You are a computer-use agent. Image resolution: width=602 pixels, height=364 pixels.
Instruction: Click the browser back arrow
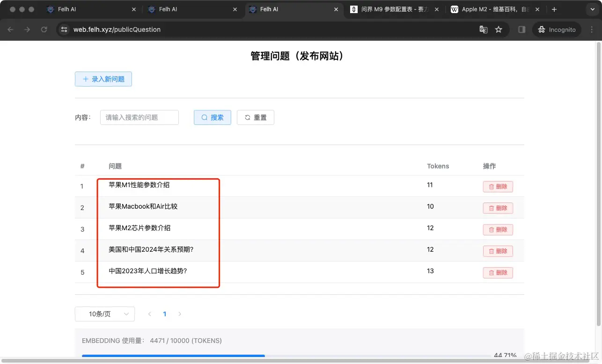tap(11, 29)
